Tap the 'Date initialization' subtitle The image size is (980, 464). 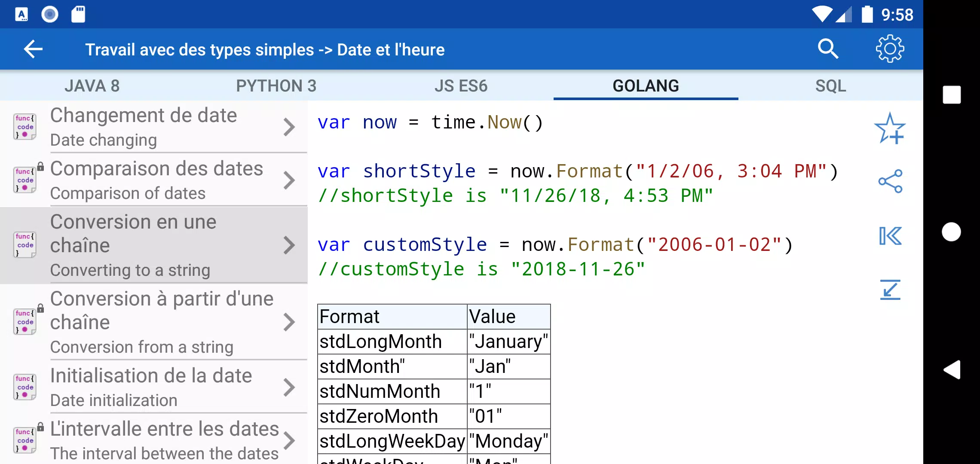(114, 400)
